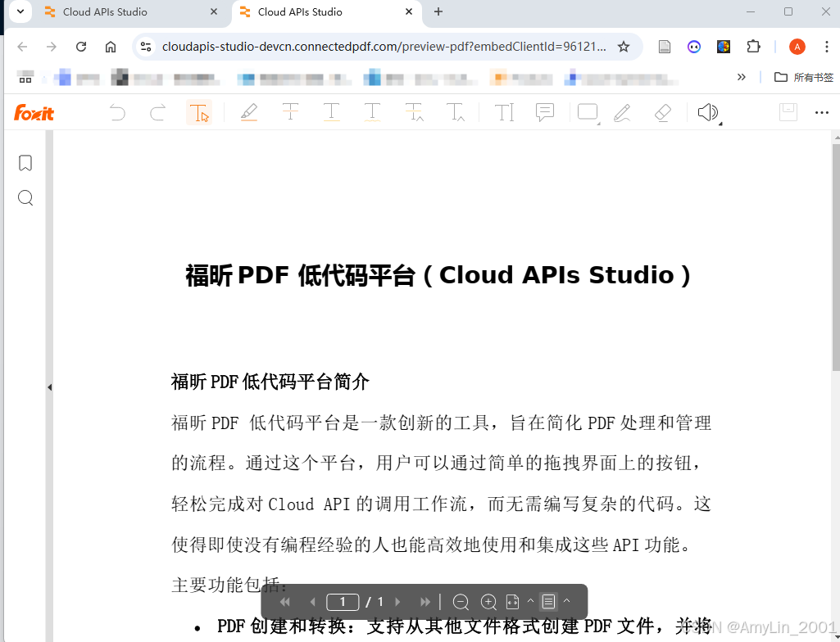840x642 pixels.
Task: Go to the first page
Action: pyautogui.click(x=285, y=602)
